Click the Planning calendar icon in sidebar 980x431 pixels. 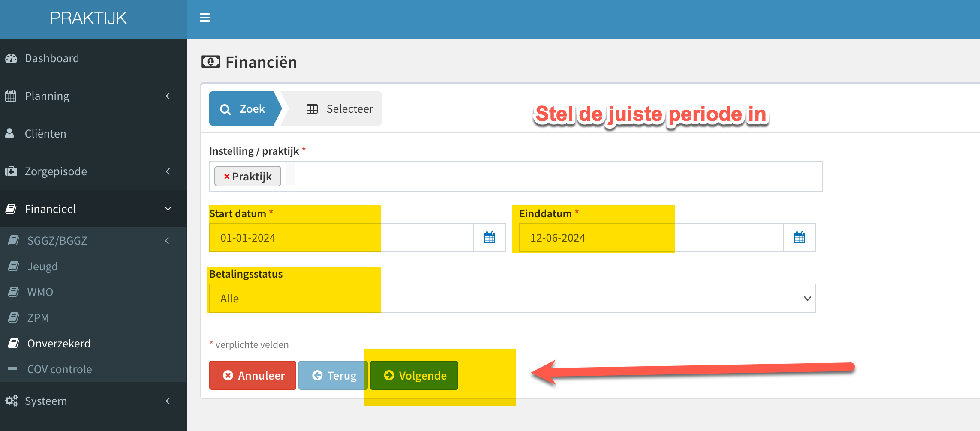pos(11,96)
